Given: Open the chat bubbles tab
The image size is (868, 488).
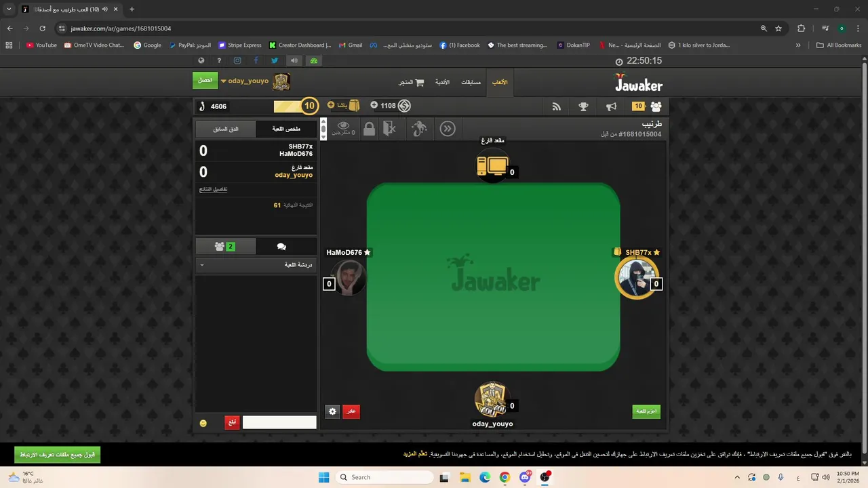Looking at the screenshot, I should [281, 247].
